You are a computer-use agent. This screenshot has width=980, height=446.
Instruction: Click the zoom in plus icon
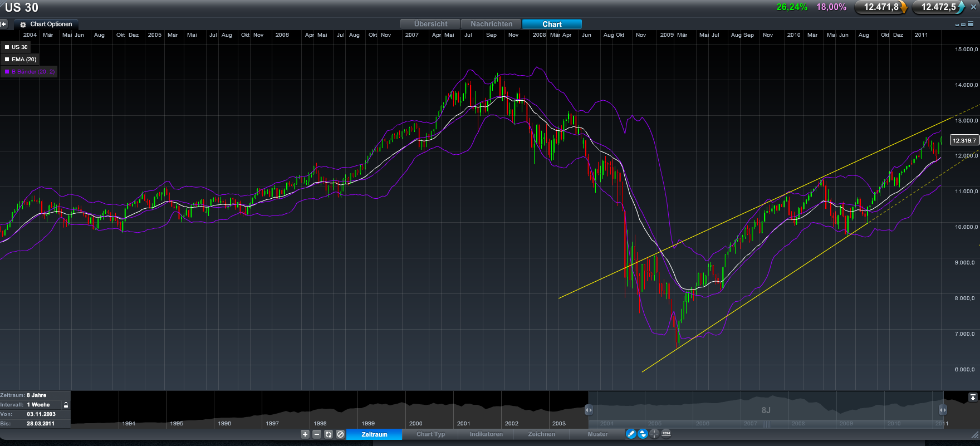(305, 434)
